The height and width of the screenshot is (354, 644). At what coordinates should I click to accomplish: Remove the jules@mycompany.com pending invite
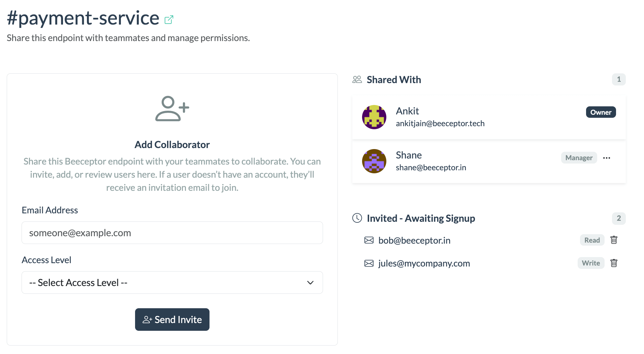[x=614, y=263]
